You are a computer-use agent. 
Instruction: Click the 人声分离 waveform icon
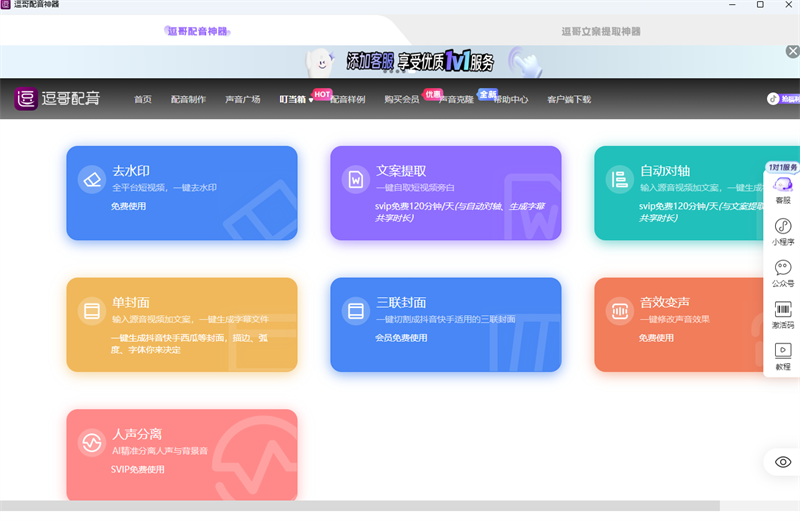click(x=91, y=441)
